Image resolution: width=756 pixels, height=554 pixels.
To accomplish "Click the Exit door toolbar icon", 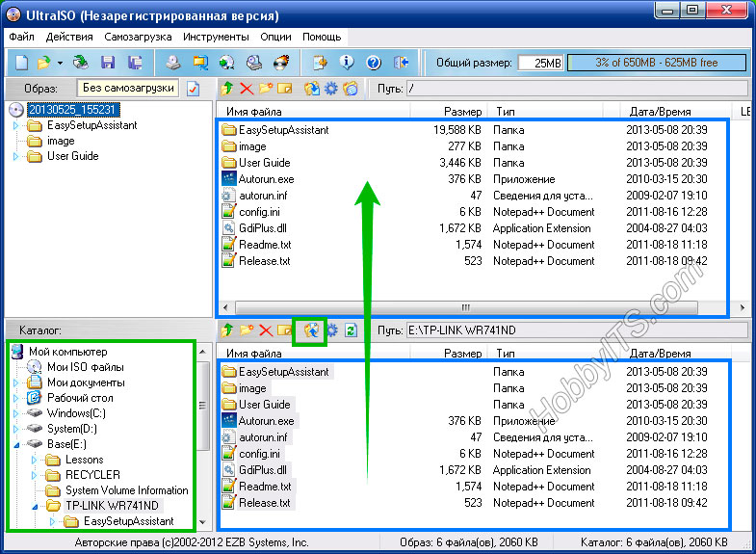I will tap(402, 63).
